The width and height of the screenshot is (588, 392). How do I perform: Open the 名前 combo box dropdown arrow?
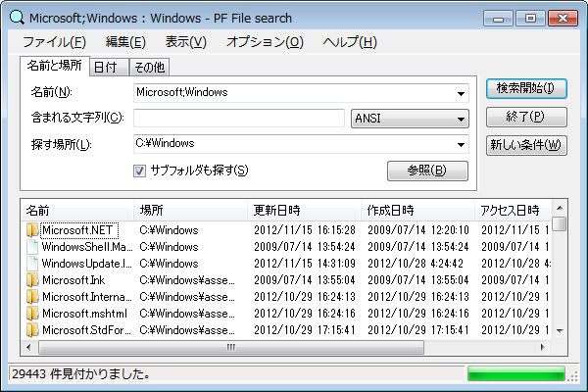(x=461, y=93)
